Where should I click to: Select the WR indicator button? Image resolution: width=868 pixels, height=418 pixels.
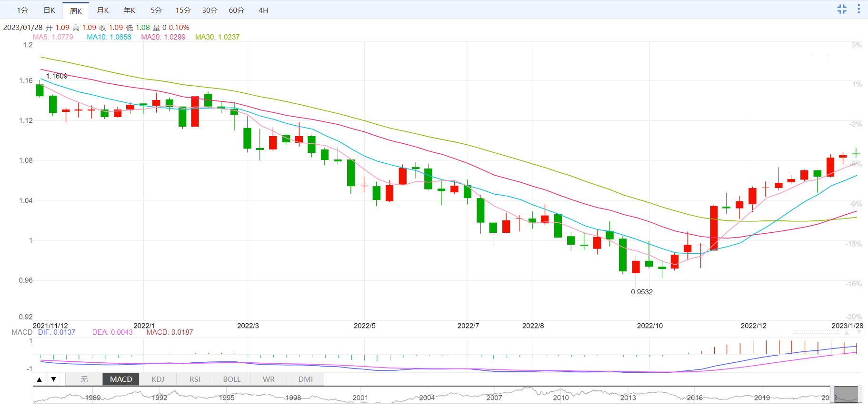(x=269, y=379)
